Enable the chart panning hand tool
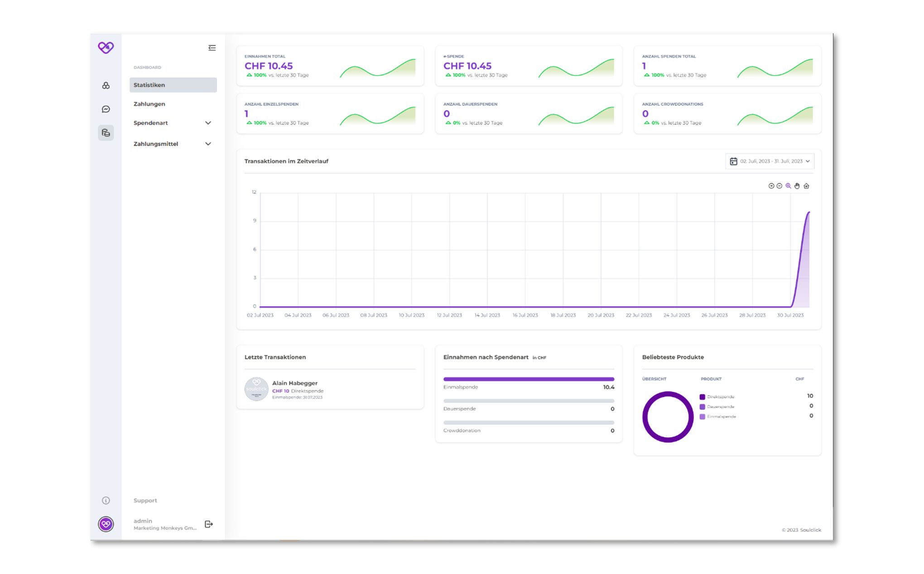Viewport: 924px width, 574px height. 797,186
